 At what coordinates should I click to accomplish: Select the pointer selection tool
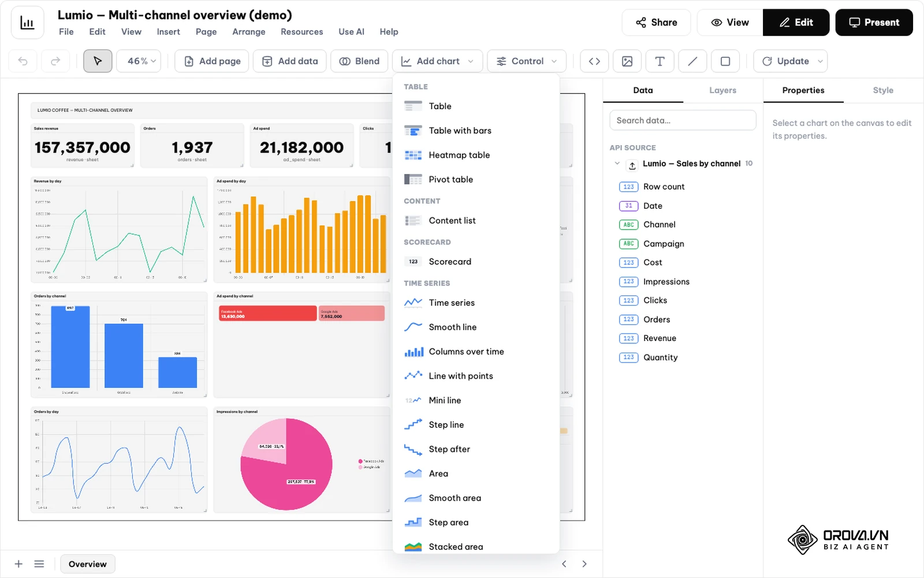coord(98,61)
